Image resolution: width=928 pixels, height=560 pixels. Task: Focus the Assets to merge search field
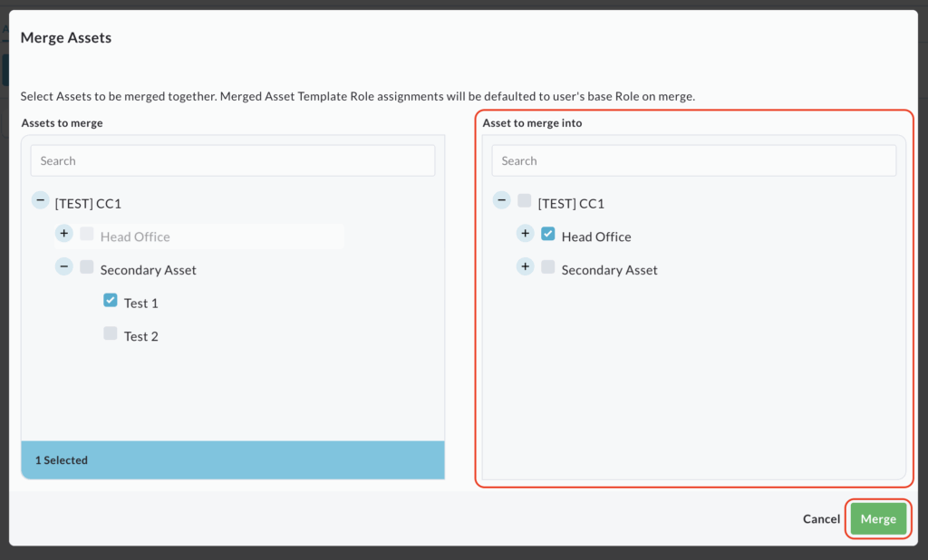click(233, 161)
